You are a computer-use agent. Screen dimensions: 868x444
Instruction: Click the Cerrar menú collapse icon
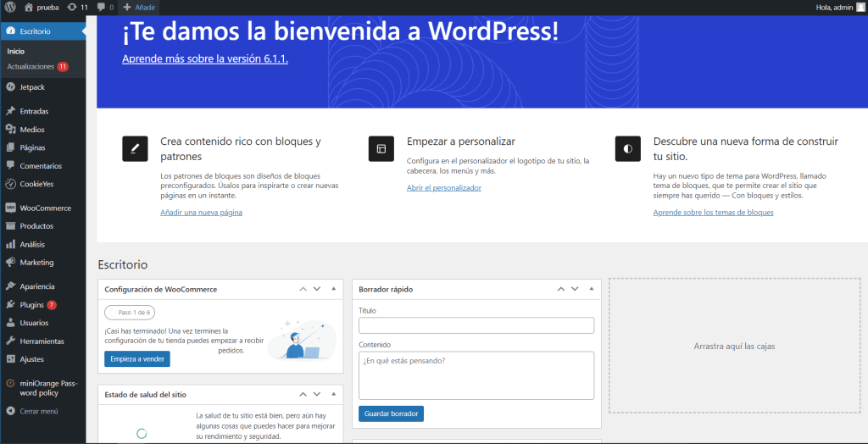pos(10,411)
